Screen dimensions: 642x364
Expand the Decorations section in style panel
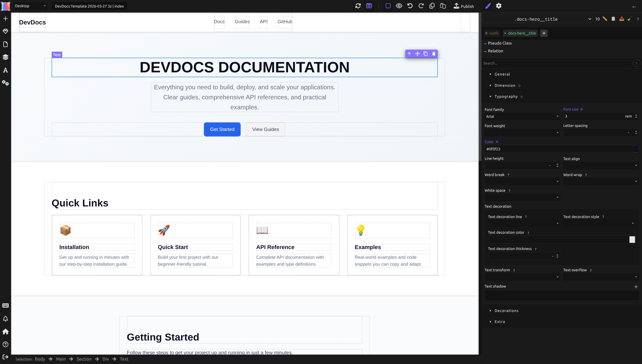pos(506,310)
